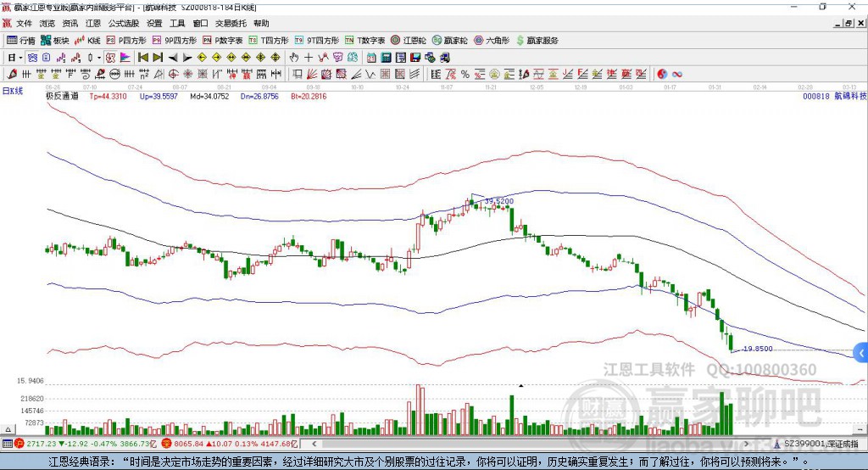Open the 公式选股 menu
Viewport: 868px width, 470px height.
coord(123,24)
